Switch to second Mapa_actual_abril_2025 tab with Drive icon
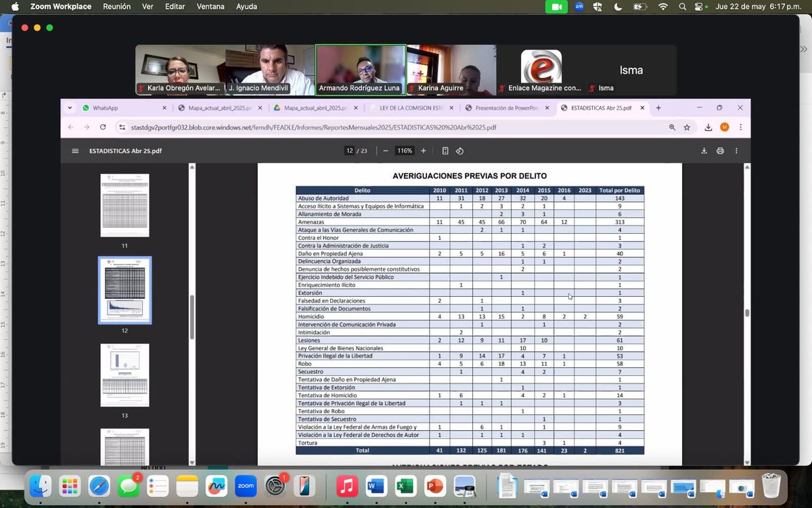 click(x=315, y=108)
